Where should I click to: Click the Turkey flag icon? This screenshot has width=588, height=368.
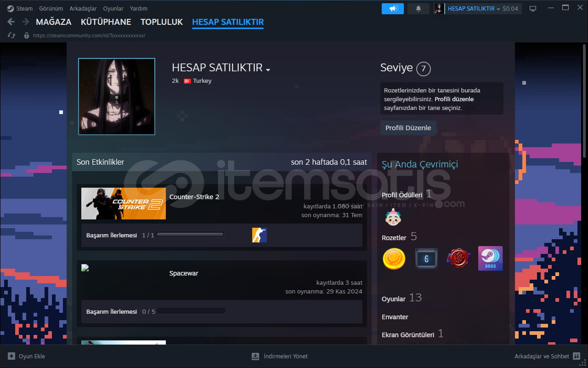click(x=187, y=81)
